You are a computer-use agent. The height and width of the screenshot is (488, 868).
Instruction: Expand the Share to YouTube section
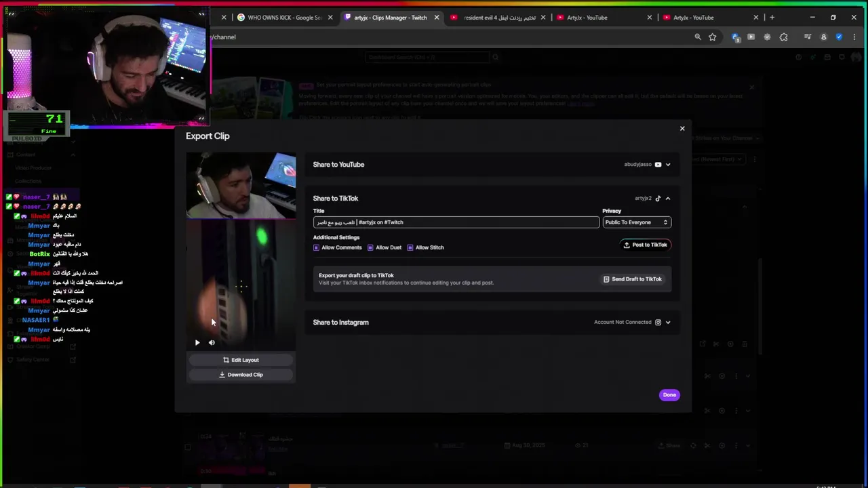click(x=668, y=165)
